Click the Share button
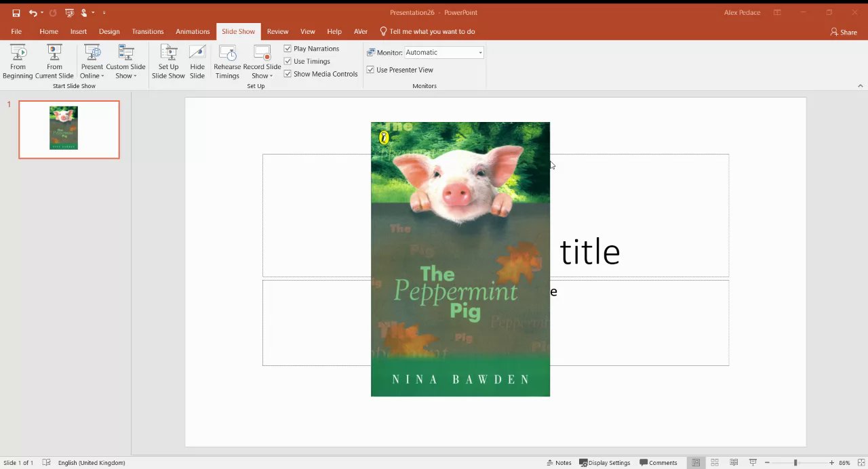Image resolution: width=868 pixels, height=469 pixels. (x=844, y=32)
